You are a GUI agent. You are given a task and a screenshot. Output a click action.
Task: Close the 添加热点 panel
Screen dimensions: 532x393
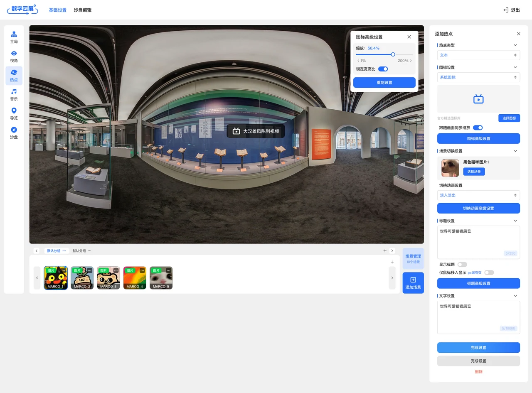coord(518,34)
